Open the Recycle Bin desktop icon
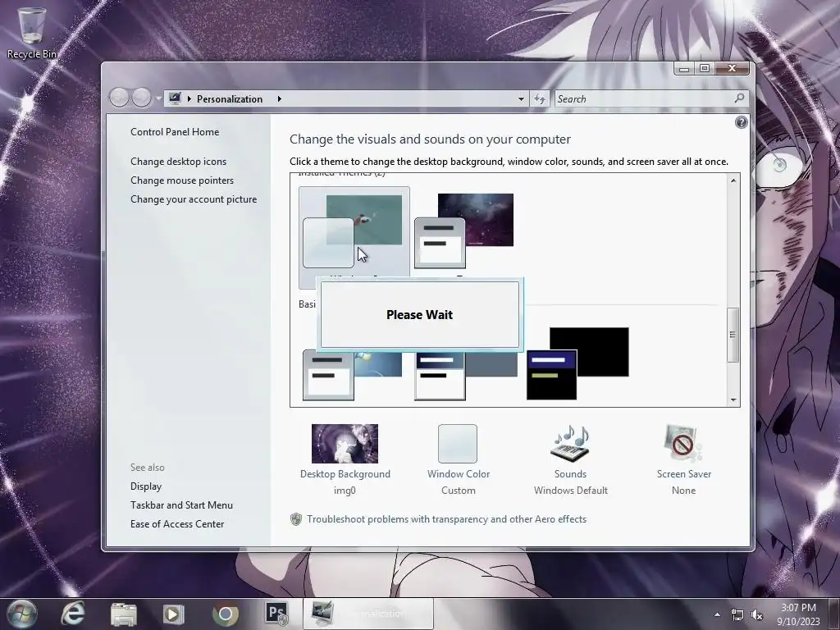The width and height of the screenshot is (840, 630). tap(32, 32)
